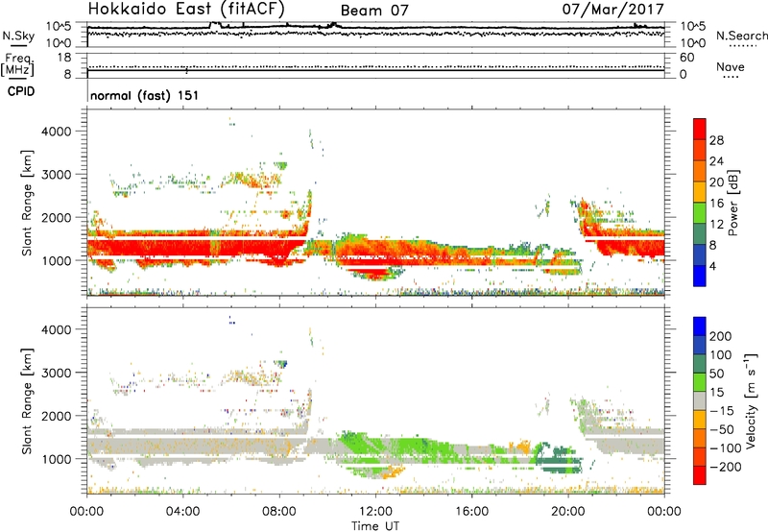Screen dimensions: 768x532
Task: Pick the teal 8–12 dB Power swatch
Action: pos(700,234)
